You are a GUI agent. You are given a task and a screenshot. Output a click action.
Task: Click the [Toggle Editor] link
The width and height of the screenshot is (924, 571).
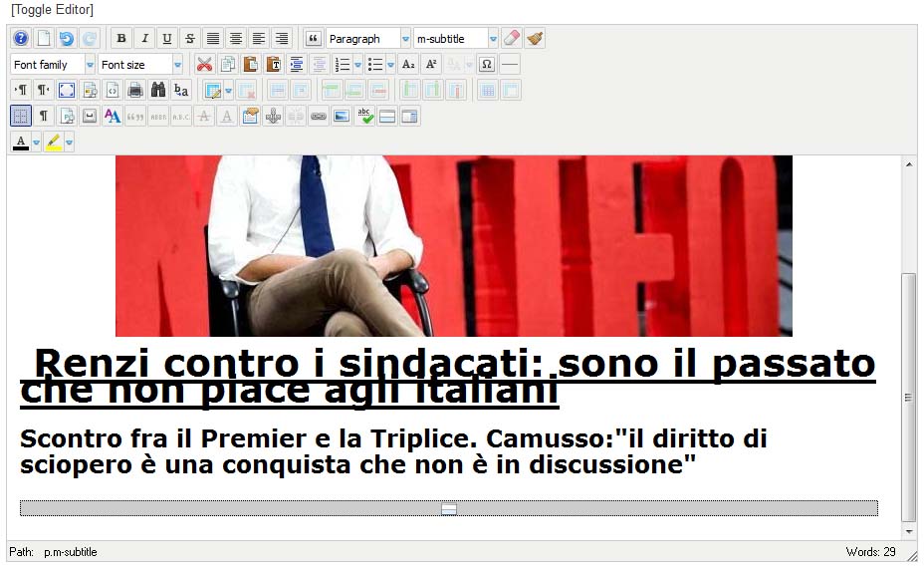tap(52, 10)
